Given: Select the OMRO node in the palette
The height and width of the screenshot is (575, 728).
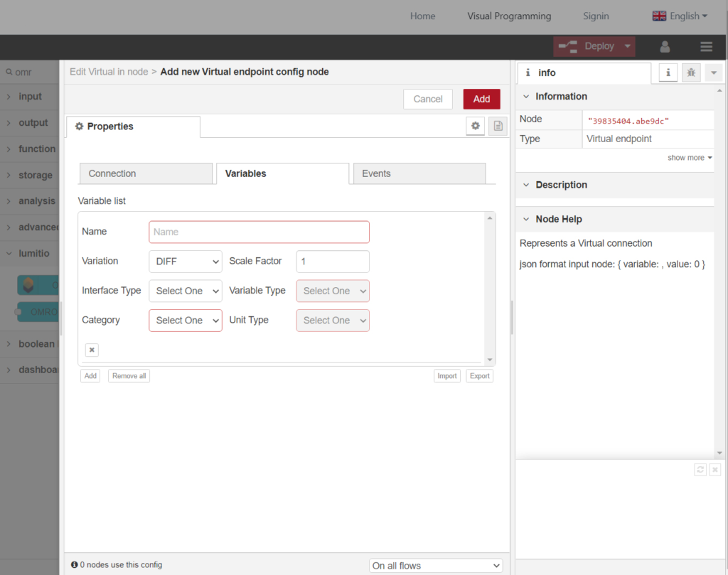Looking at the screenshot, I should pyautogui.click(x=38, y=312).
